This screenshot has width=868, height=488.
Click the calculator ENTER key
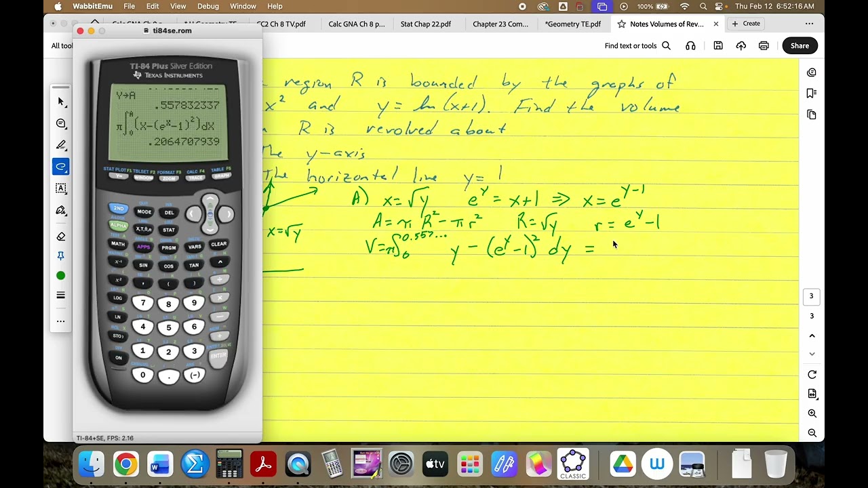click(218, 356)
